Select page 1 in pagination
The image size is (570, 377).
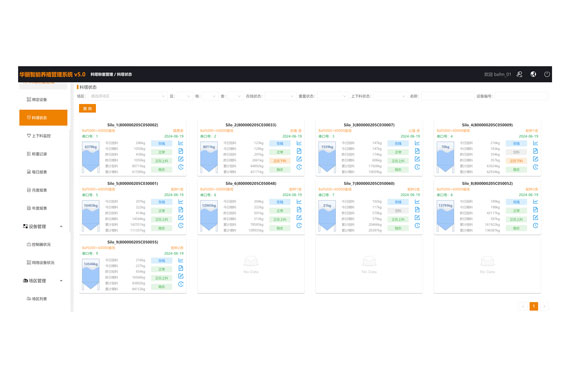click(534, 306)
